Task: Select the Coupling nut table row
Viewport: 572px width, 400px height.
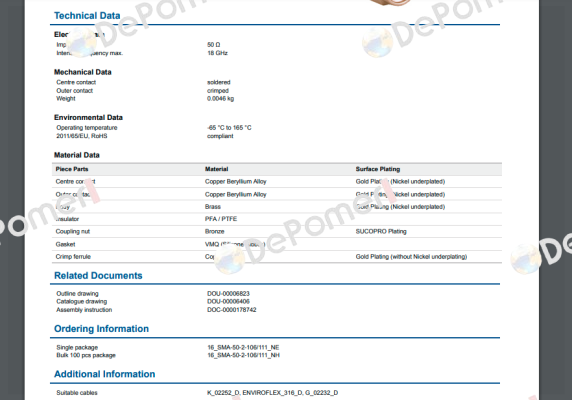Action: tap(277, 232)
